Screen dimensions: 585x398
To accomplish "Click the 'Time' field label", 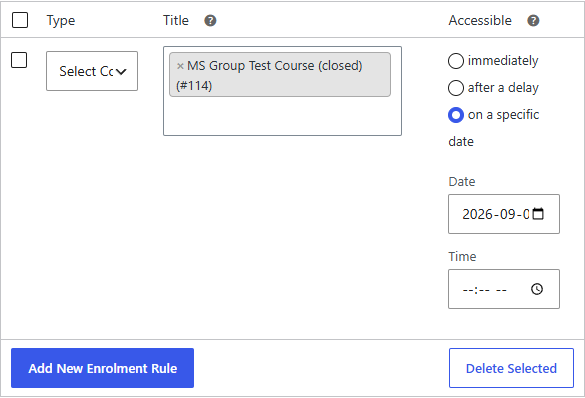I will point(462,257).
